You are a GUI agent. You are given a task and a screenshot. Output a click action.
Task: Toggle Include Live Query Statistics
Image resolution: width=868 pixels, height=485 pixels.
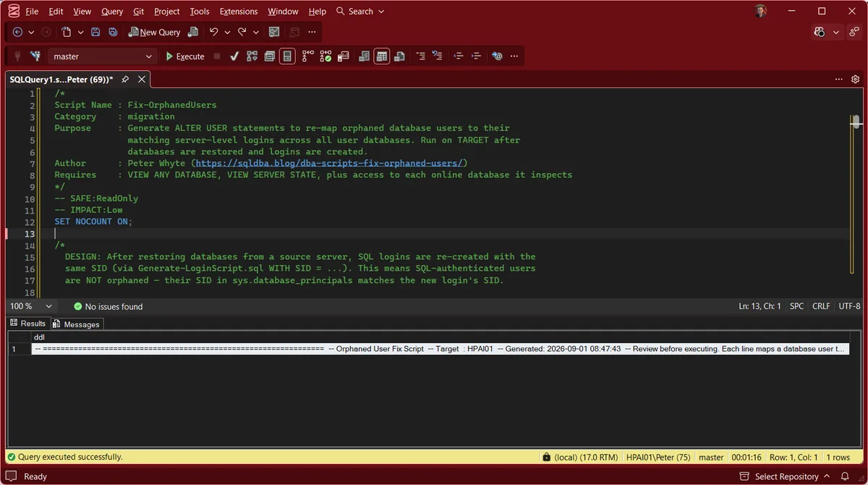[x=325, y=56]
